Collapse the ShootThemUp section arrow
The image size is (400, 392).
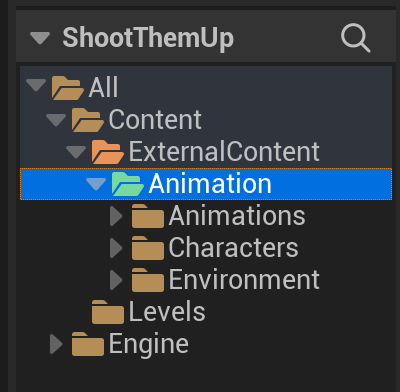point(40,38)
